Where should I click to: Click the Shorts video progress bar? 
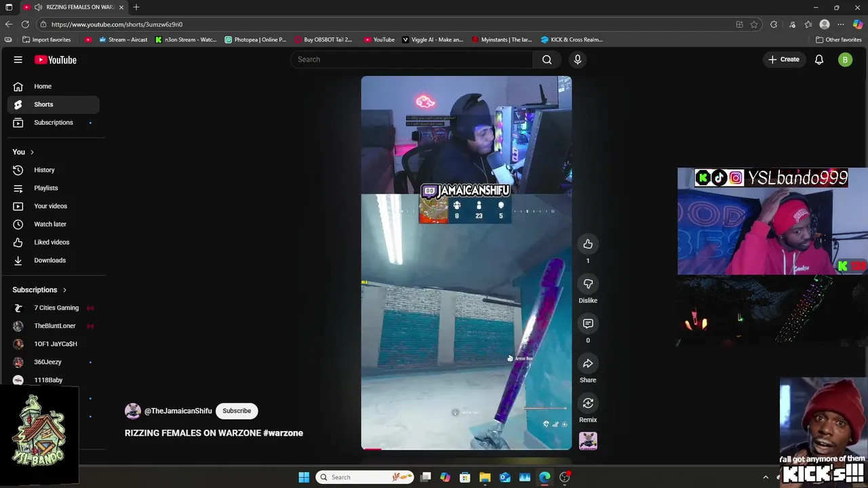[x=467, y=449]
